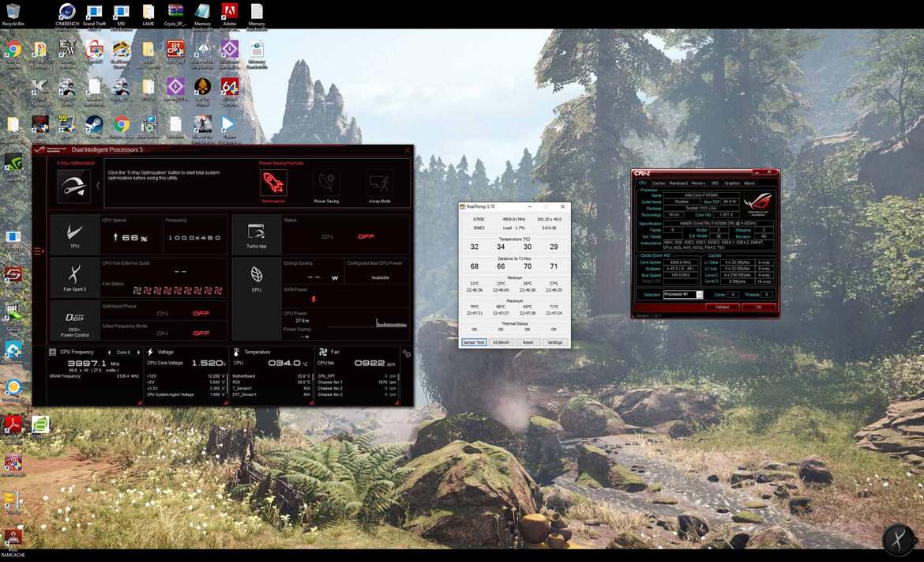
Task: Go to previous core in CPU Frequency panel
Action: coord(109,352)
